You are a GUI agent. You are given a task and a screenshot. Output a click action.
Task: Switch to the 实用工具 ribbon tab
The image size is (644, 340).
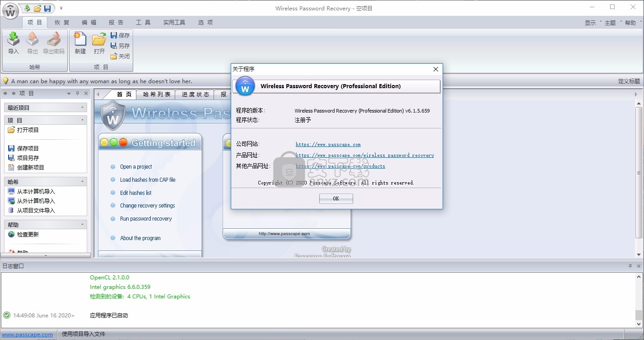click(x=174, y=22)
